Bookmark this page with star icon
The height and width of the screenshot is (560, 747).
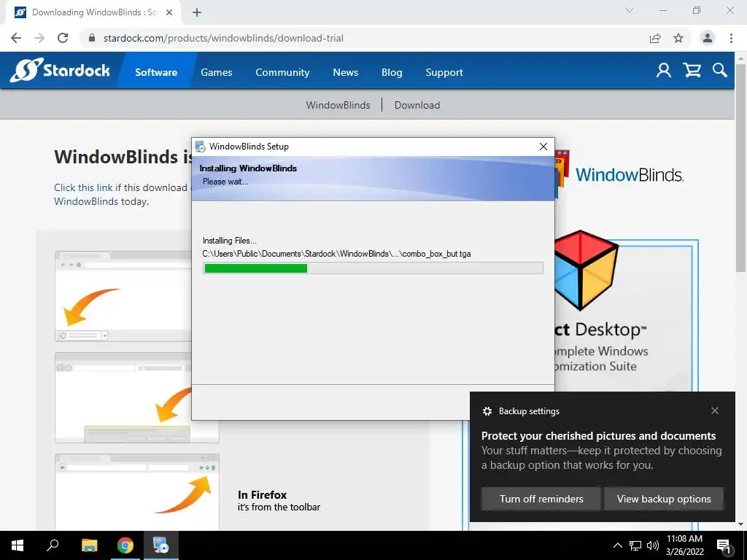click(x=678, y=38)
